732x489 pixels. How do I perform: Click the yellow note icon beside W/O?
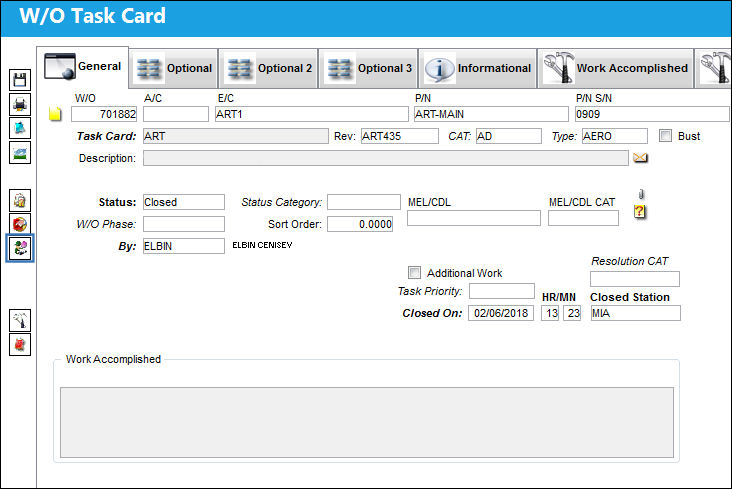tap(55, 113)
